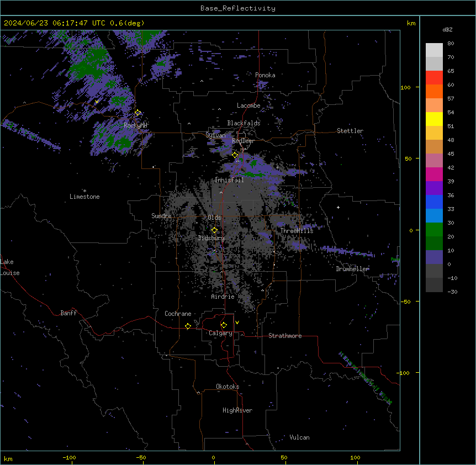Click the Okotoks label
Image resolution: width=476 pixels, height=465 pixels.
click(x=228, y=387)
